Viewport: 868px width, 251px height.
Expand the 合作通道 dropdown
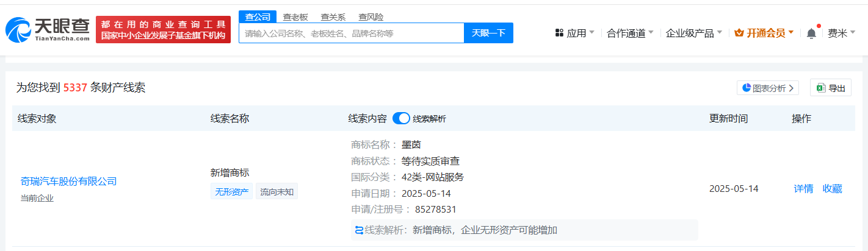[630, 33]
